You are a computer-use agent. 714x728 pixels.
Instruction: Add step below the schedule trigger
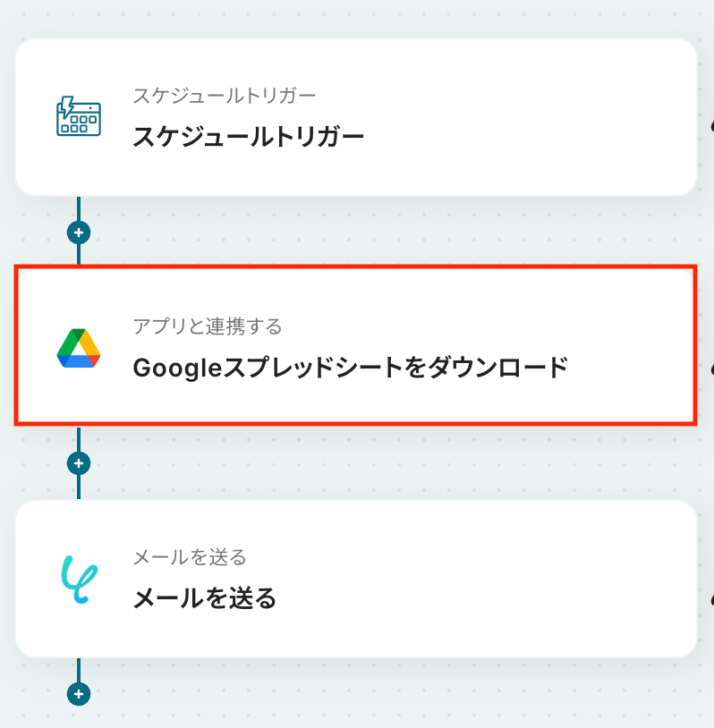click(x=79, y=233)
